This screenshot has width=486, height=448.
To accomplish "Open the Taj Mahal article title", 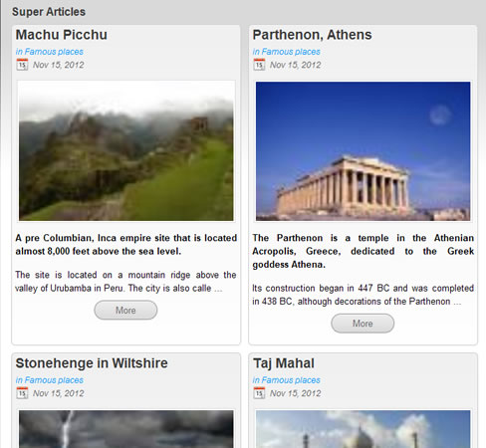I will 284,363.
